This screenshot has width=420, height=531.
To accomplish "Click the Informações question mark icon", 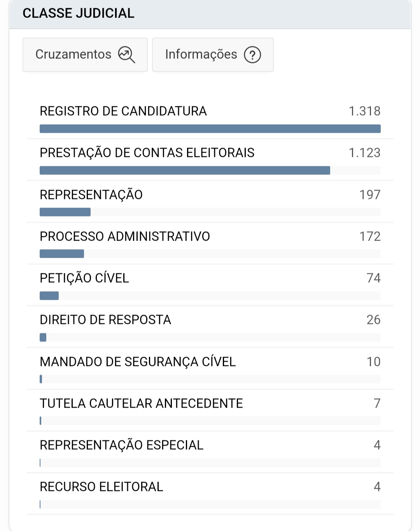I will pyautogui.click(x=252, y=55).
